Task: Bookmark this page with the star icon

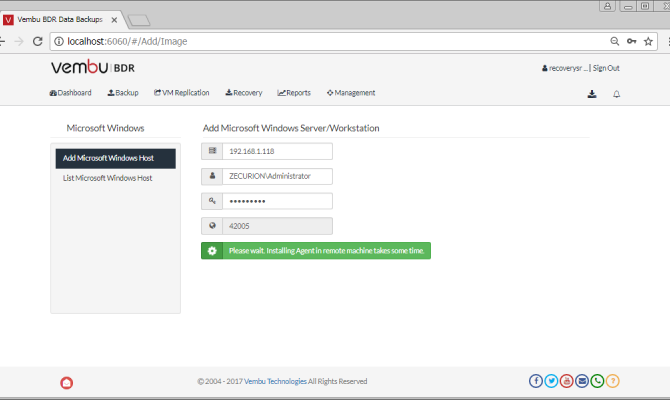Action: 648,41
